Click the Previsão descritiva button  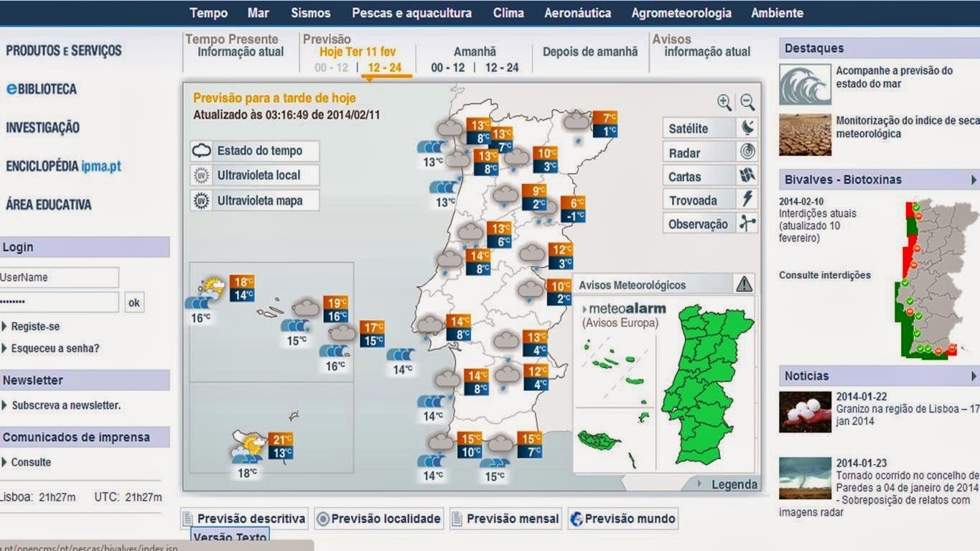pos(244,518)
